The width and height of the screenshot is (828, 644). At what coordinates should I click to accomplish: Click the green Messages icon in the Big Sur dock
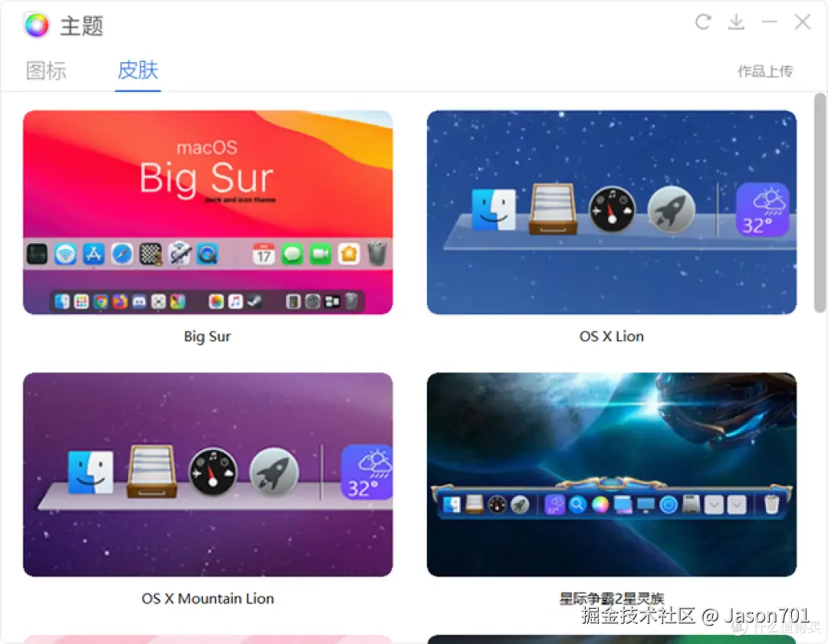pos(292,253)
